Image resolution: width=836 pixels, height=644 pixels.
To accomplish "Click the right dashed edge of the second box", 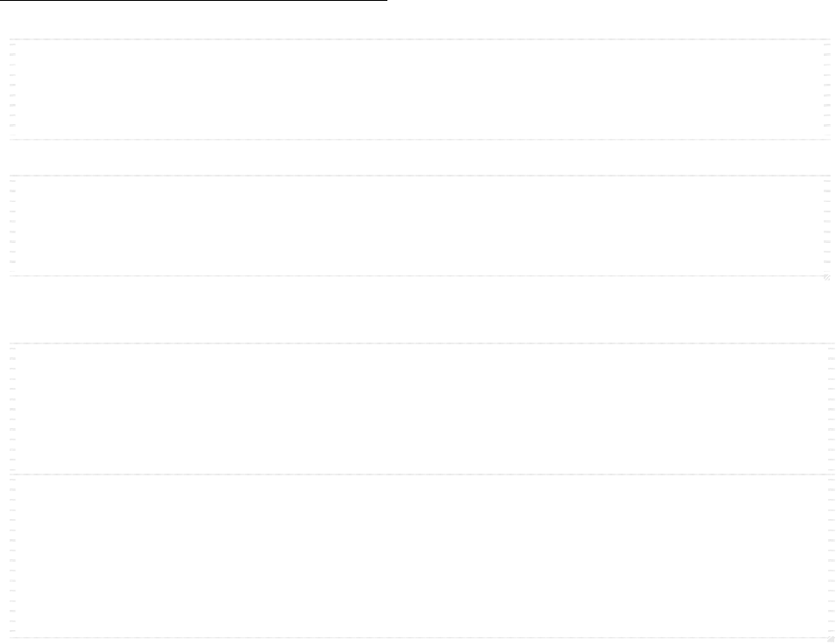I will [827, 225].
